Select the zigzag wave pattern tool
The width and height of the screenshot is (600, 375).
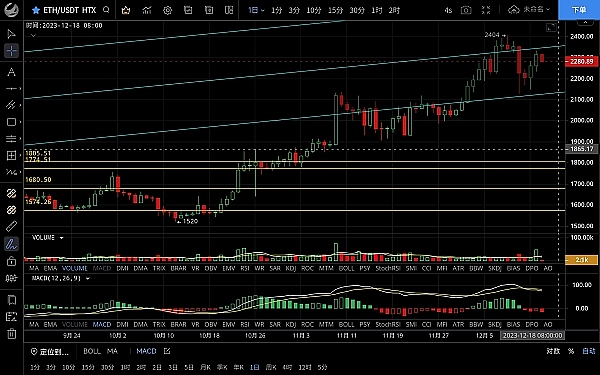coord(11,172)
